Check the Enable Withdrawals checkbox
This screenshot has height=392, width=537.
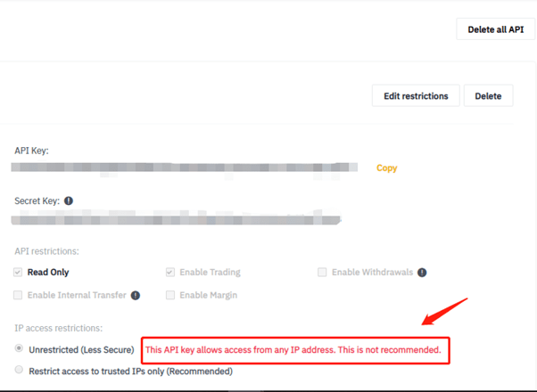322,273
